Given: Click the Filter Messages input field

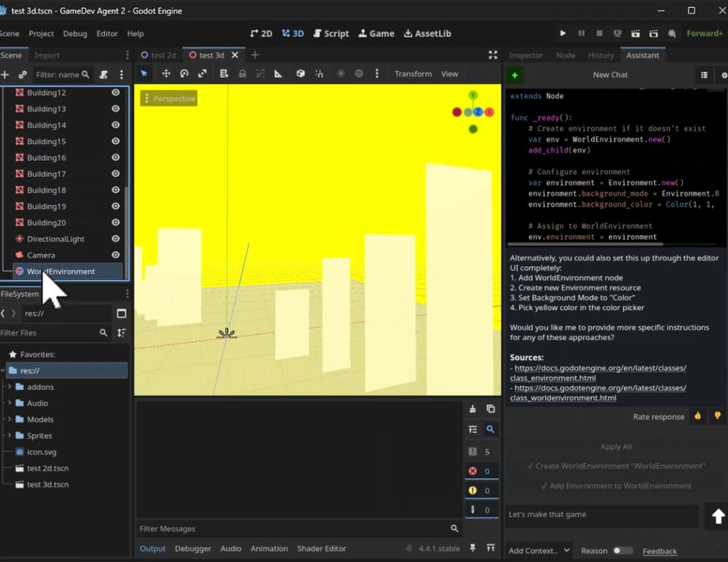Looking at the screenshot, I should click(293, 529).
